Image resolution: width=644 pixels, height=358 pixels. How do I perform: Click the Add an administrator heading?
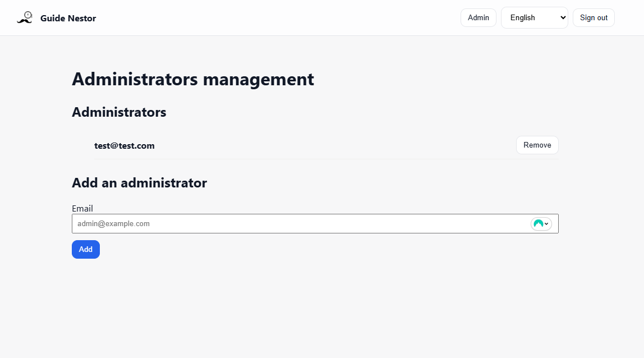pos(139,183)
